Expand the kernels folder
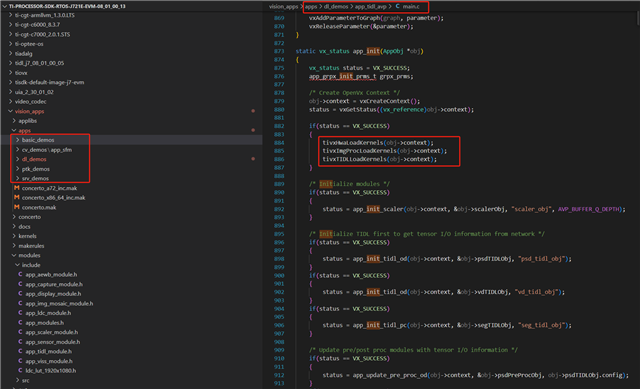 [x=14, y=236]
